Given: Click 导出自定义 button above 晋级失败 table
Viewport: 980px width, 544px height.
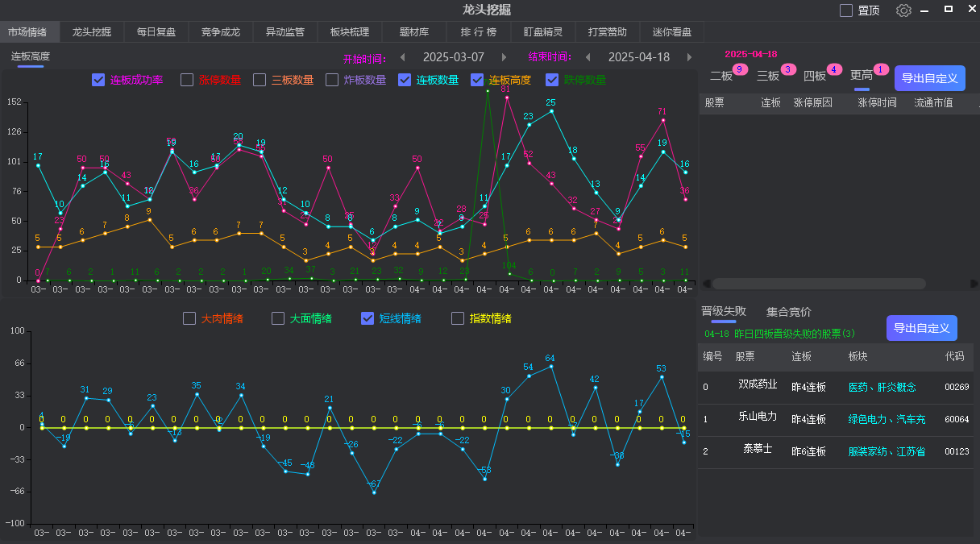Looking at the screenshot, I should click(x=921, y=328).
